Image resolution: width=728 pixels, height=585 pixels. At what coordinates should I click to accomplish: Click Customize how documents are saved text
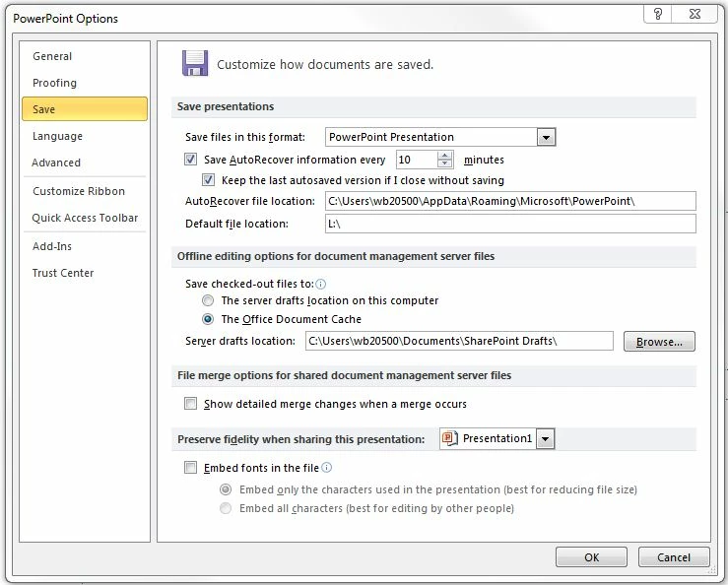tap(325, 64)
